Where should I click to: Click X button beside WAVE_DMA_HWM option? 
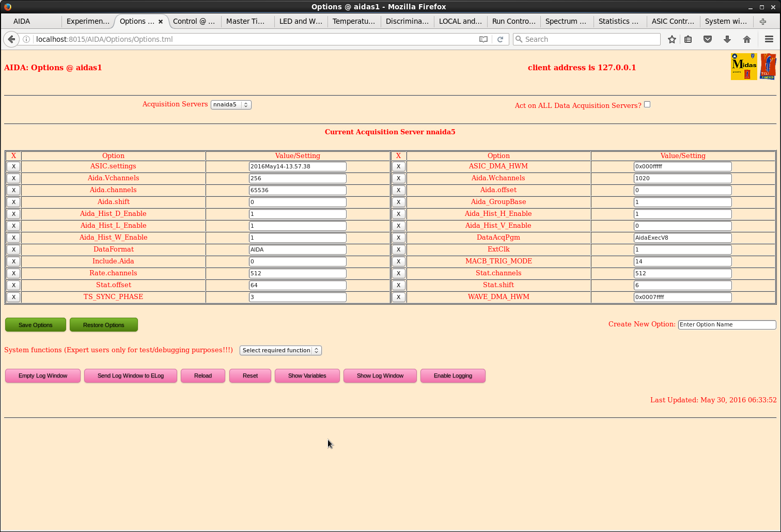tap(398, 297)
